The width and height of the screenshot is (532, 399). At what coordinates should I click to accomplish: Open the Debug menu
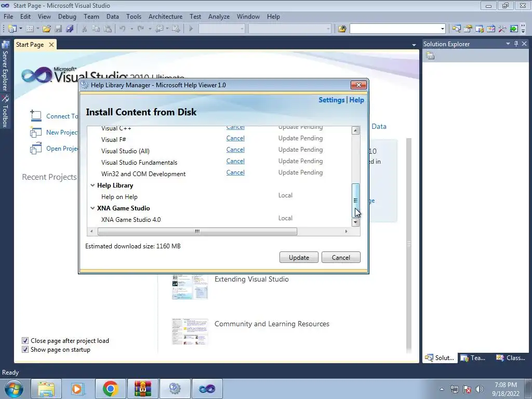(67, 17)
